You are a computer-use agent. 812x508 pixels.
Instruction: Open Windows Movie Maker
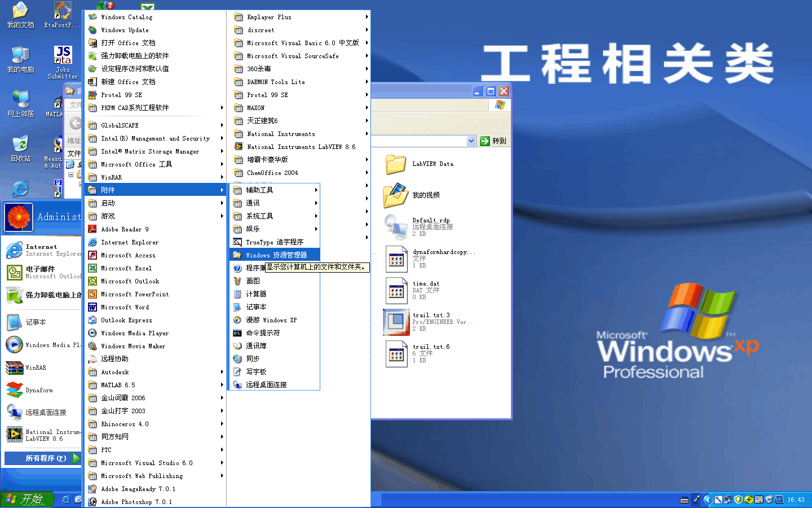pos(156,346)
